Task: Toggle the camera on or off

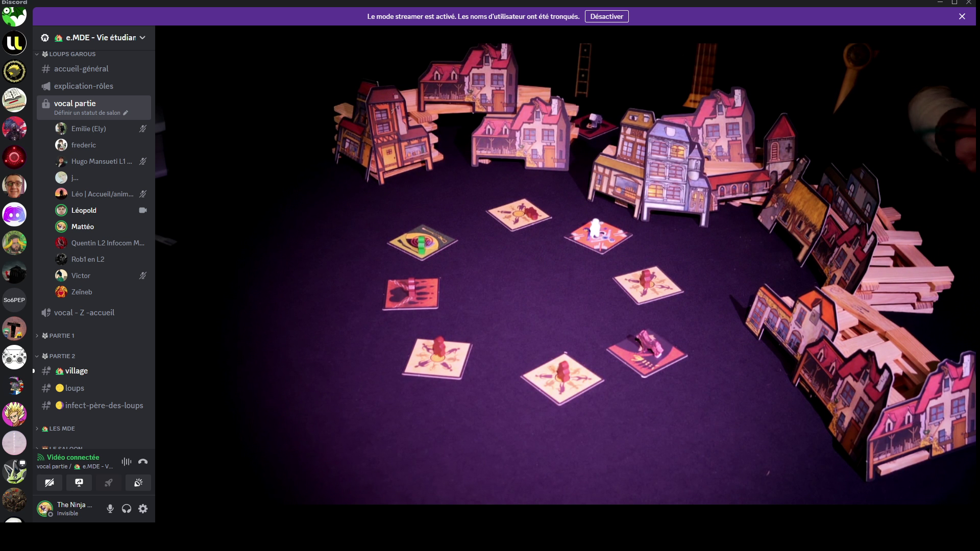Action: tap(50, 483)
